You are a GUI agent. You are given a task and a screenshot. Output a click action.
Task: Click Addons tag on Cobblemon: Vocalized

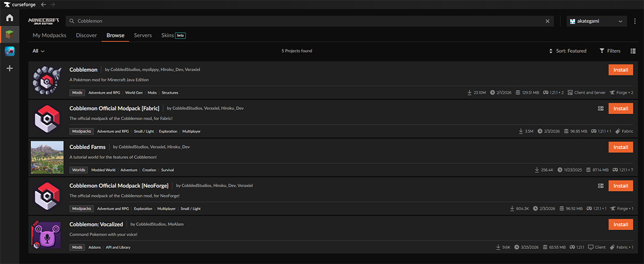tap(94, 247)
